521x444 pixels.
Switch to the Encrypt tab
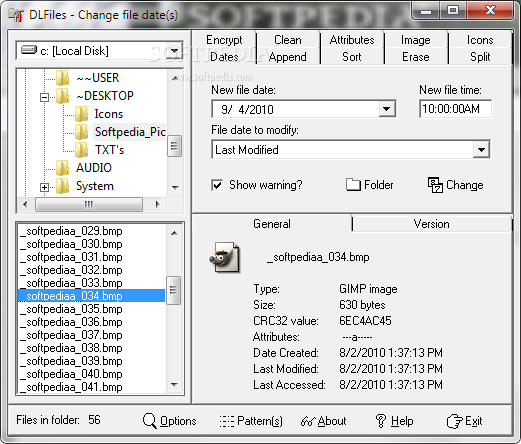(224, 40)
